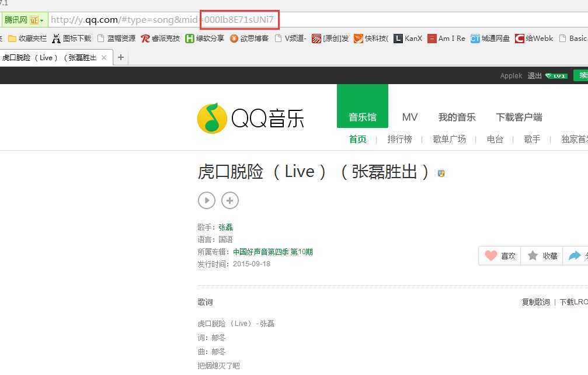The width and height of the screenshot is (588, 375).
Task: Click the star 收藏 button
Action: (x=542, y=256)
